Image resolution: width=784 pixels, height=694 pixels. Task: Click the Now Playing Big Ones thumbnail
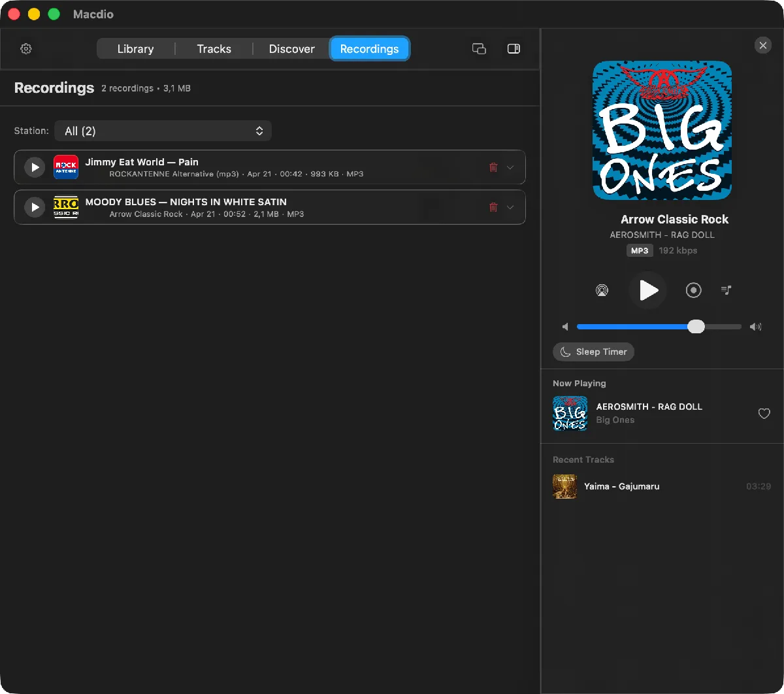(570, 414)
